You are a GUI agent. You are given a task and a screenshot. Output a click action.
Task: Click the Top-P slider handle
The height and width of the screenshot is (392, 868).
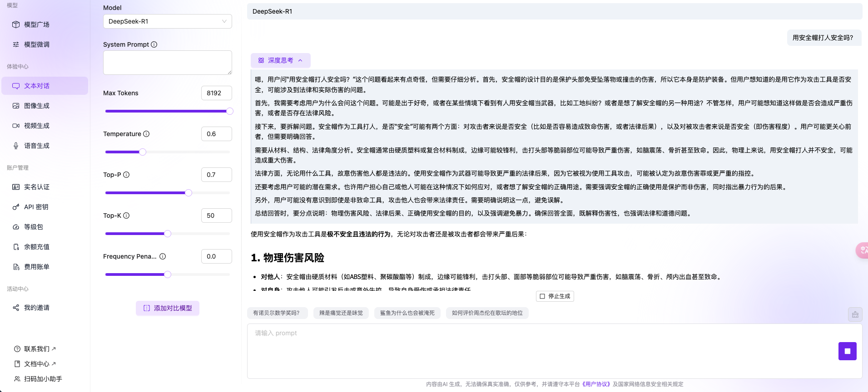188,193
